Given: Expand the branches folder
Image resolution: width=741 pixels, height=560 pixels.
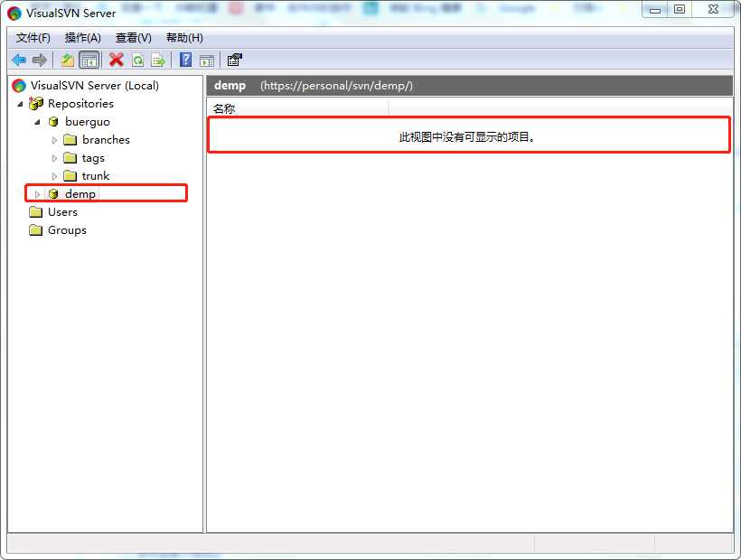Looking at the screenshot, I should (x=54, y=140).
